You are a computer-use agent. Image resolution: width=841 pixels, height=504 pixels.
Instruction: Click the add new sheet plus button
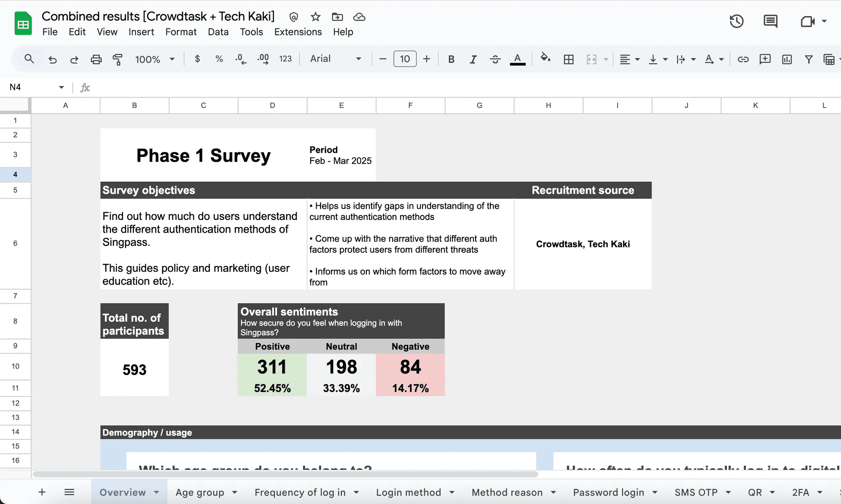click(x=42, y=492)
